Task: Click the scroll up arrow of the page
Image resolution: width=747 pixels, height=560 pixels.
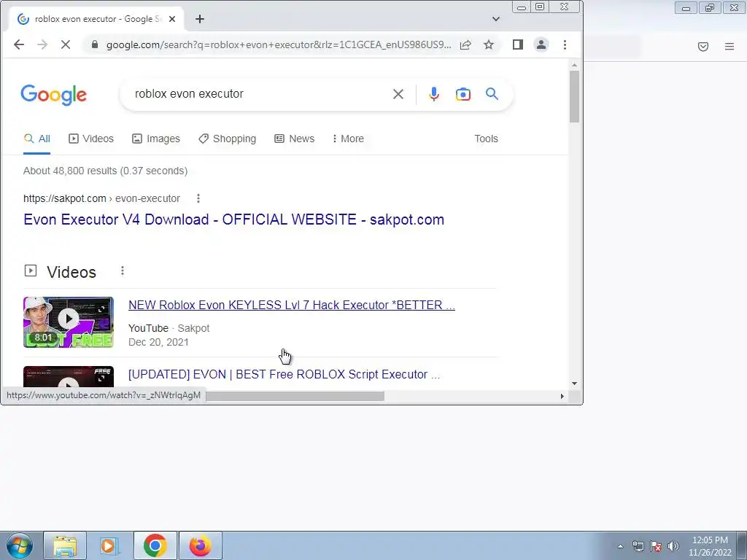Action: tap(575, 65)
